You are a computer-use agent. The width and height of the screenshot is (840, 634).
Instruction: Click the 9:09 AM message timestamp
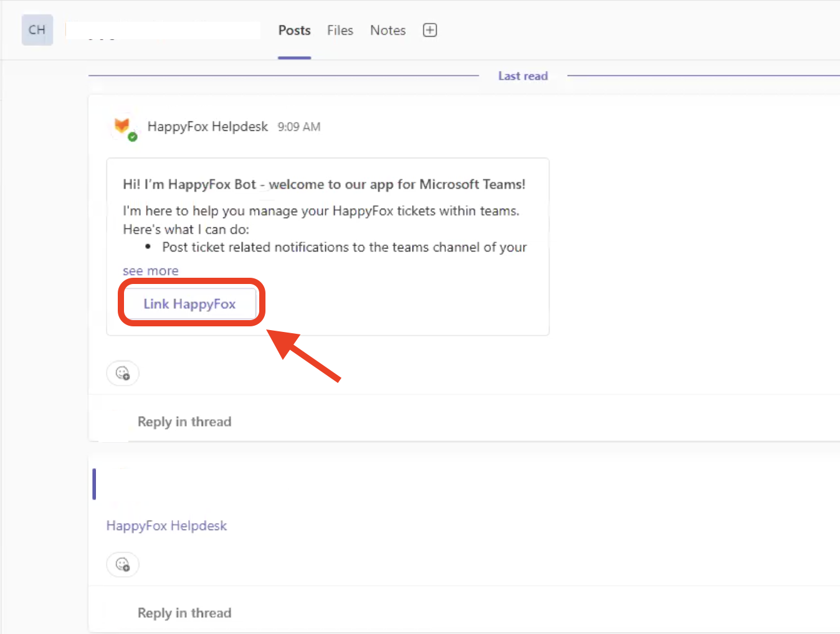pos(299,127)
